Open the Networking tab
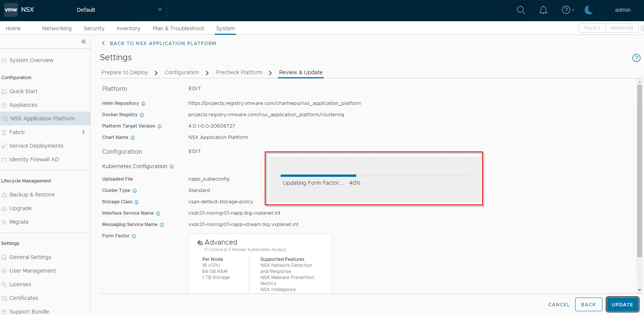Viewport: 644px width, 315px height. pyautogui.click(x=57, y=28)
